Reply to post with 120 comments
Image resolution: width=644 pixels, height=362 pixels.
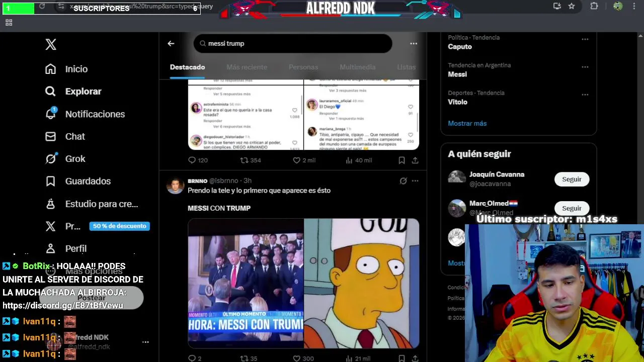[198, 160]
